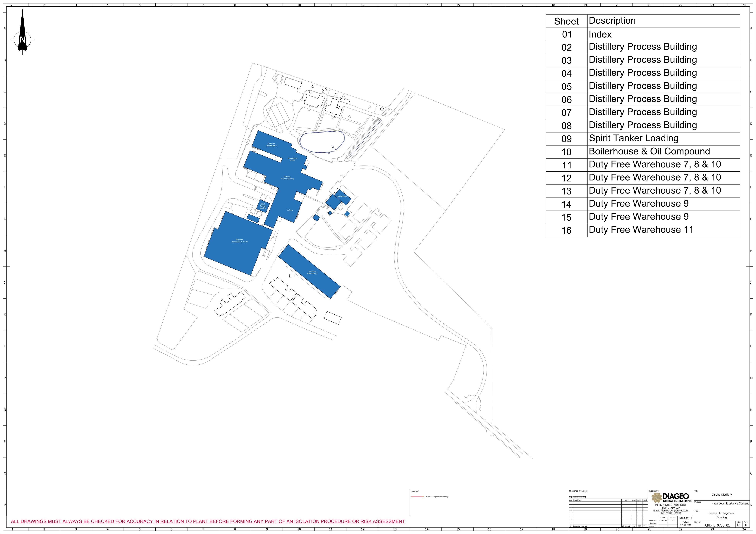Image resolution: width=756 pixels, height=534 pixels.
Task: Select sheet number '09' in the table
Action: click(x=566, y=139)
